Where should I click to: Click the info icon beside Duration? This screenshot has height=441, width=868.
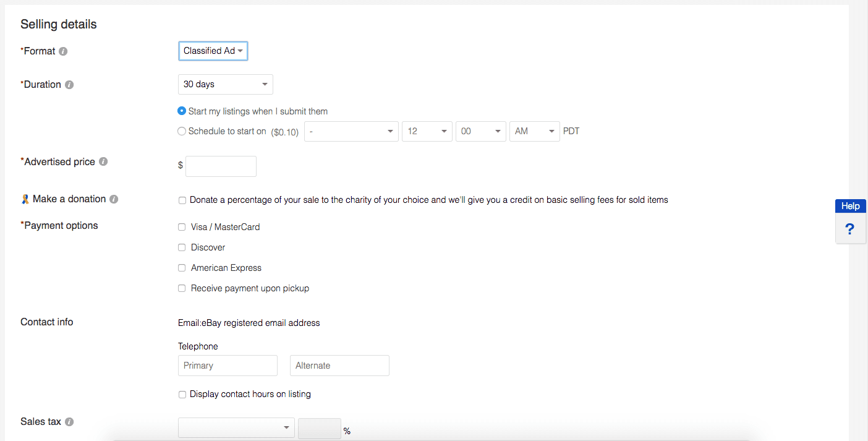[69, 85]
